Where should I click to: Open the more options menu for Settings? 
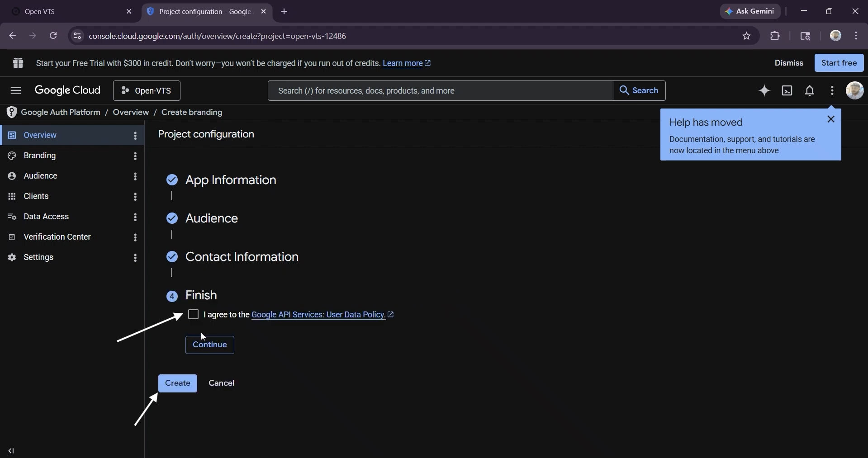tap(135, 258)
